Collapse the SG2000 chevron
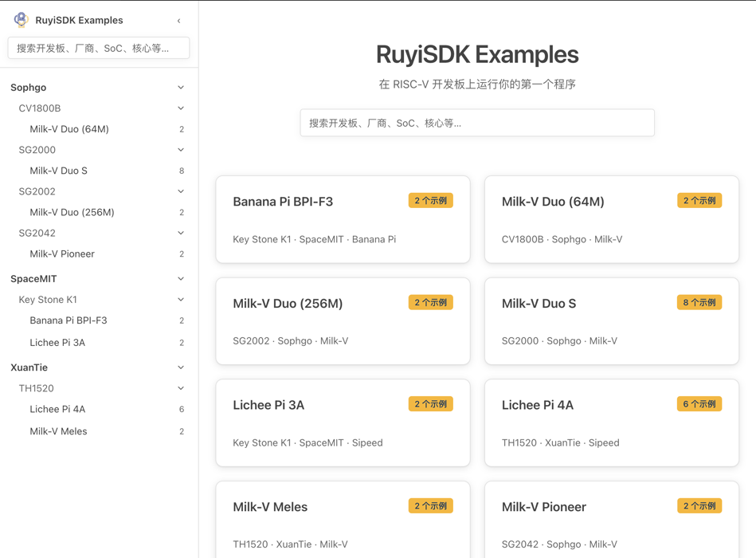This screenshot has height=558, width=756. 181,150
